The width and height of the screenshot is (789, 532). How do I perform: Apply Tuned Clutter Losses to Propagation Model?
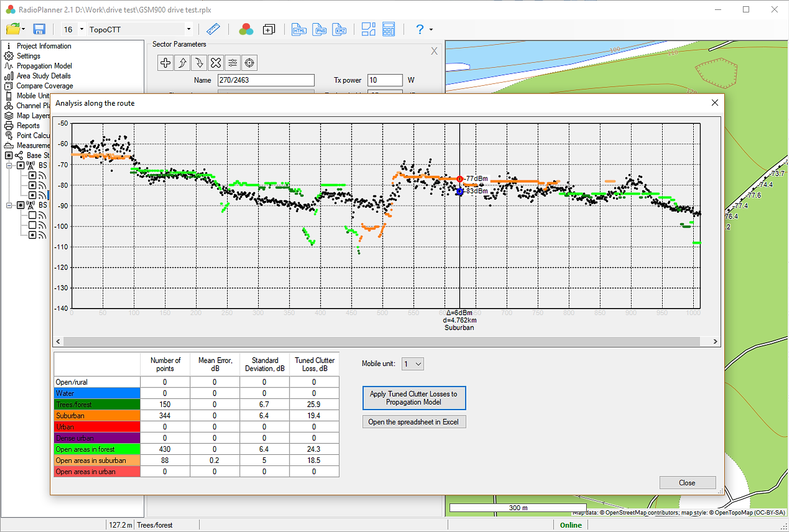(x=413, y=398)
